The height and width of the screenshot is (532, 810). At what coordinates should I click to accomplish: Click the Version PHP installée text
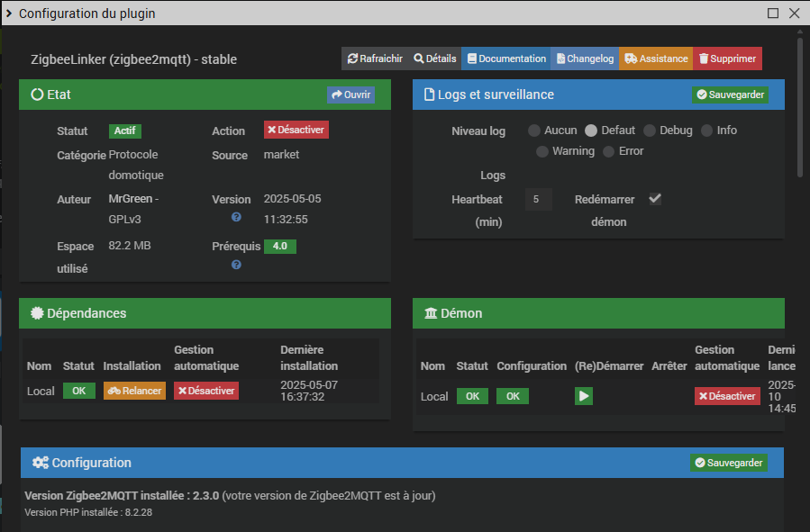tap(88, 512)
